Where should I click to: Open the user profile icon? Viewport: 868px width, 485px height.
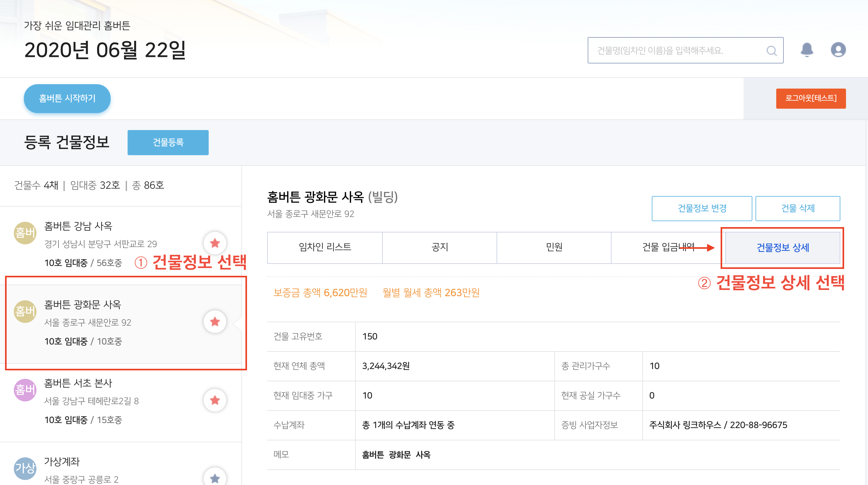coord(838,50)
